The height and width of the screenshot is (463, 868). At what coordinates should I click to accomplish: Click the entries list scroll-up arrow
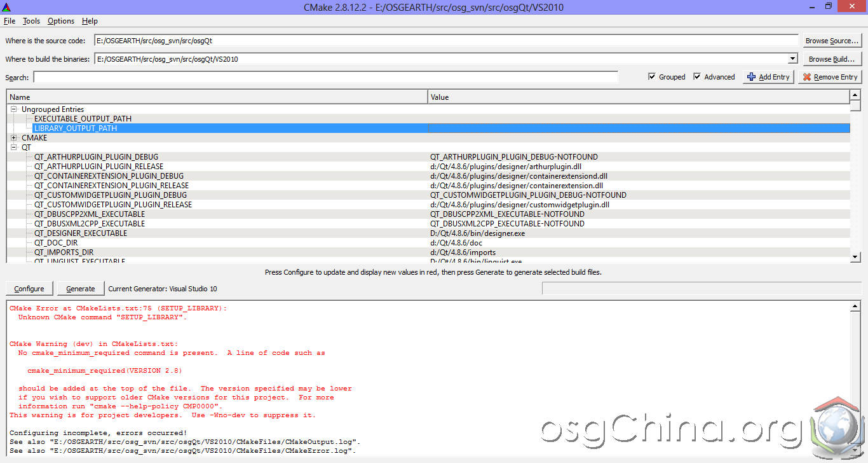click(x=855, y=95)
